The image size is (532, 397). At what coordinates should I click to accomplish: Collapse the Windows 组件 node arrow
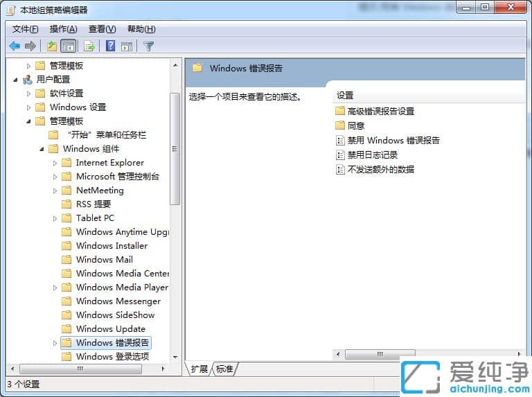tap(42, 149)
